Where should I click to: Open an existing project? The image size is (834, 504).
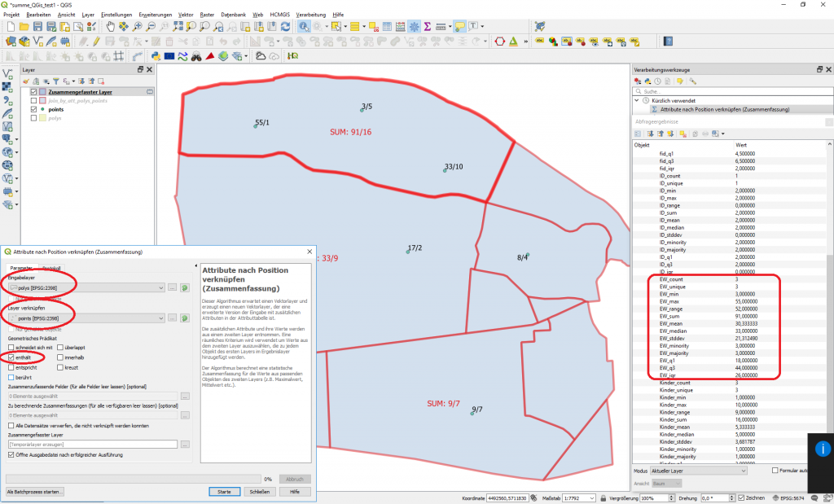tap(24, 28)
